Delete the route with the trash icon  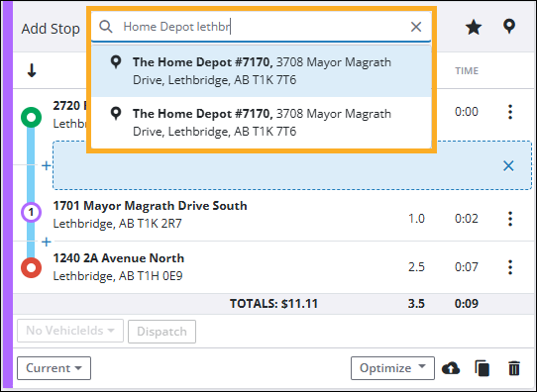tap(514, 368)
